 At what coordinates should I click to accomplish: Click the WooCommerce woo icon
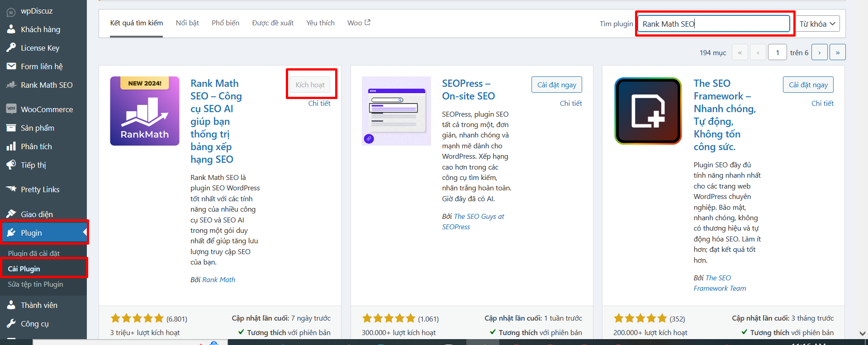click(x=11, y=109)
